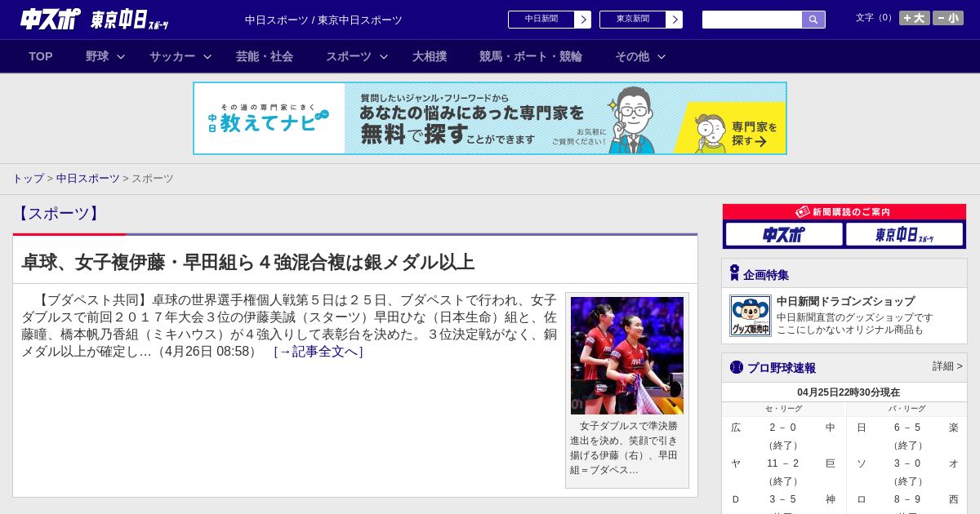
Task: Click the セ・リーグ column header
Action: coord(783,409)
